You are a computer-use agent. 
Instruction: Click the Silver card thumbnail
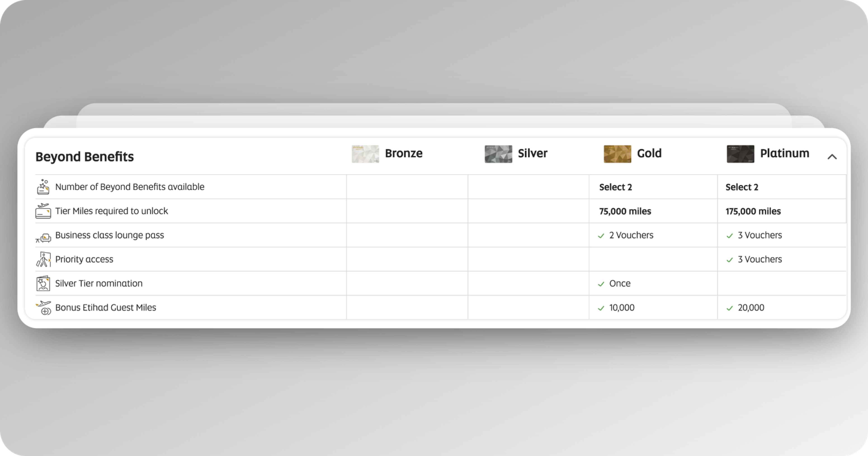coord(498,154)
